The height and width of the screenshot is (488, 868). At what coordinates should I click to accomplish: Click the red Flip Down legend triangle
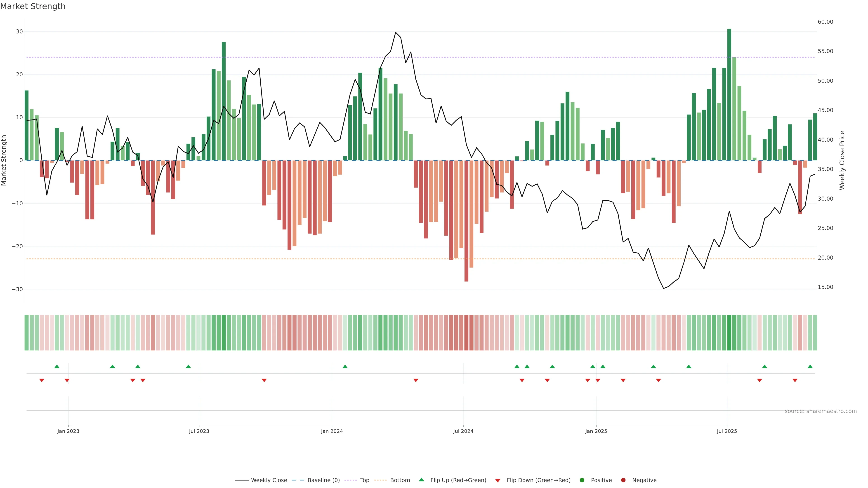click(x=498, y=480)
